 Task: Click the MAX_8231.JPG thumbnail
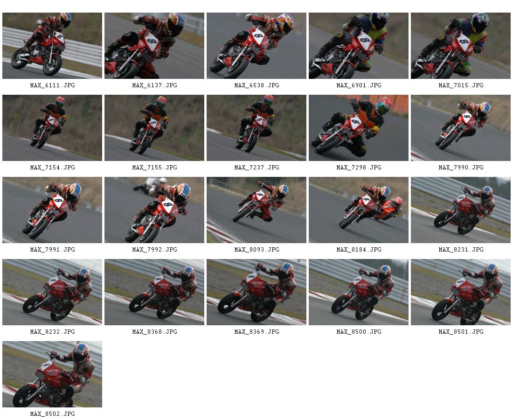[460, 210]
